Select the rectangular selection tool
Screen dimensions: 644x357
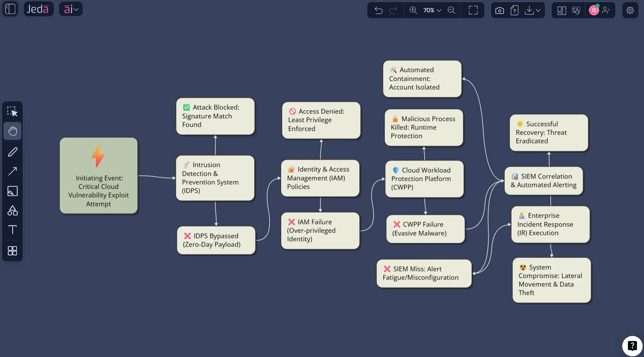pos(13,111)
